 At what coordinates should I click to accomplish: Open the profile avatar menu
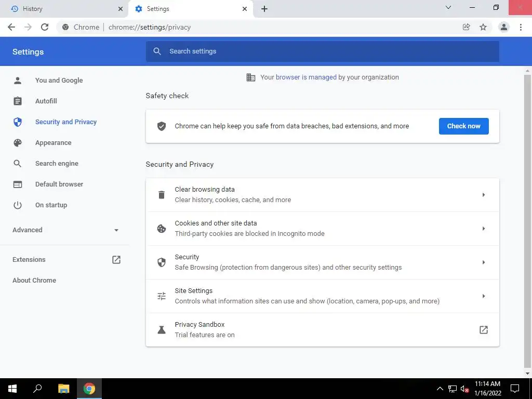click(x=504, y=27)
